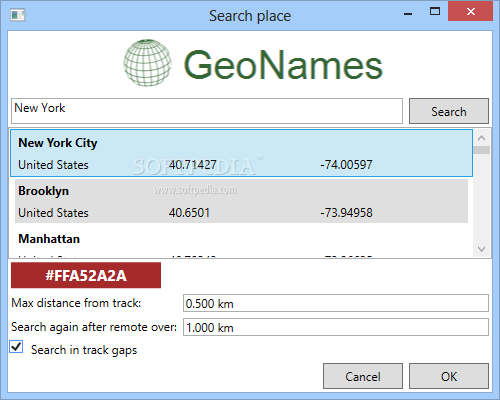Select the New York City result
Viewport: 500px width, 400px height.
(x=241, y=153)
